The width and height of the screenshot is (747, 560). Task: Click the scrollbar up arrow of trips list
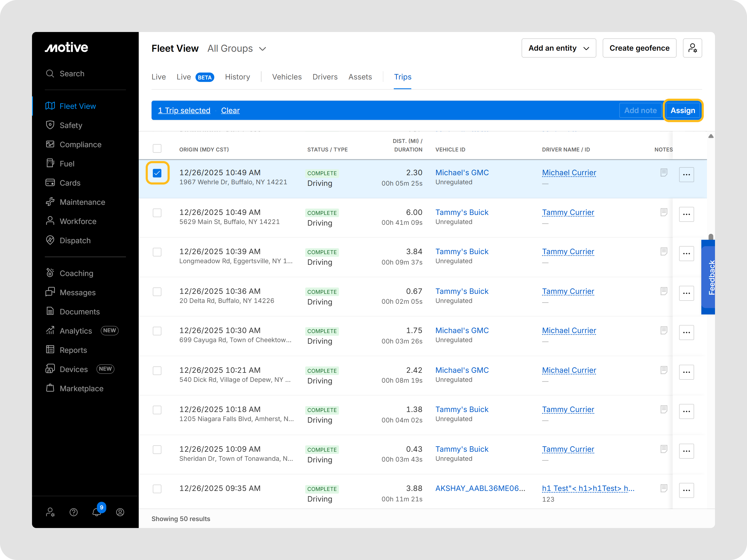pyautogui.click(x=711, y=136)
